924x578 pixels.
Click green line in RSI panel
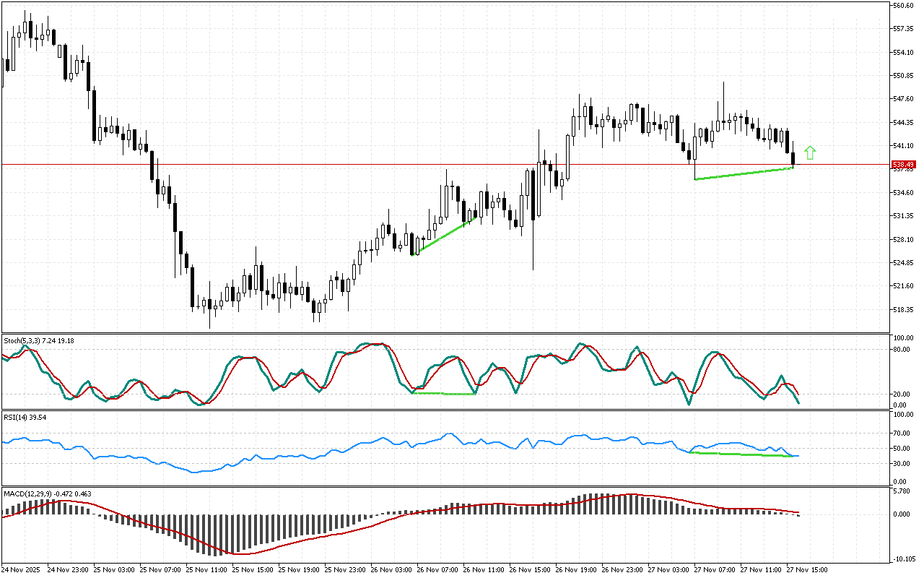click(x=744, y=454)
